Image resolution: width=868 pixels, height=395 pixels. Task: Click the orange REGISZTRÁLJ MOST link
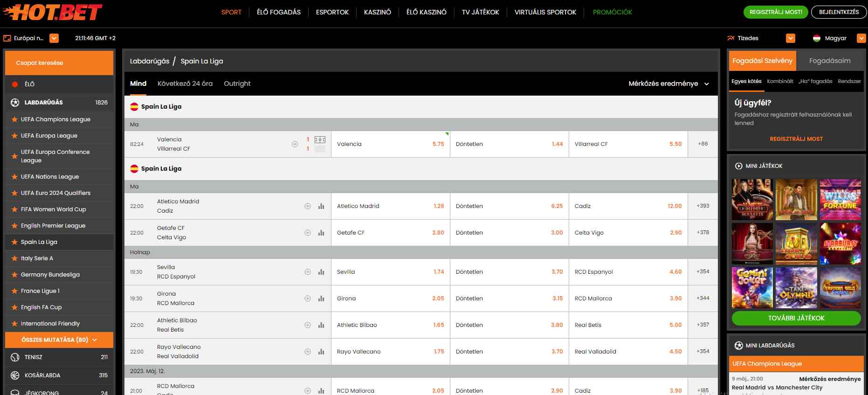[796, 139]
